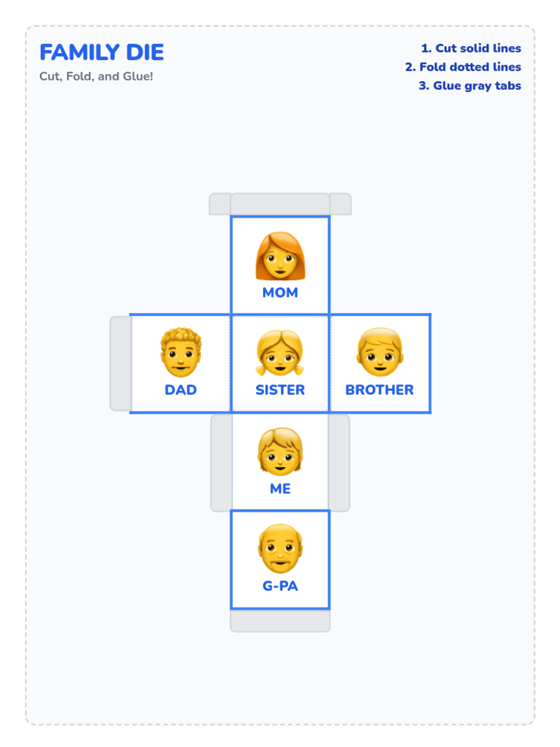Click the Me child emoji face

coord(280,451)
